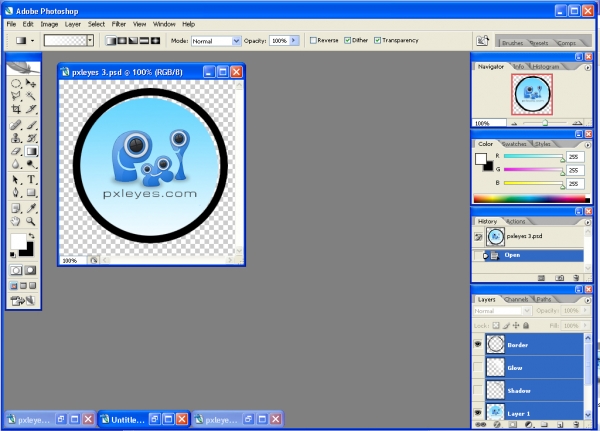Select the Eyedropper tool

point(31,208)
